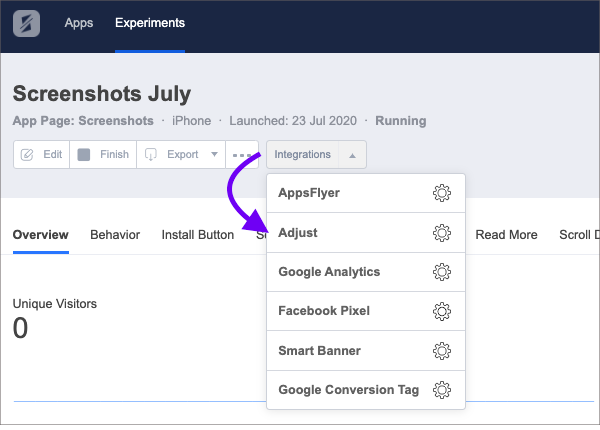Click the Integrations button
The width and height of the screenshot is (600, 430).
pos(302,155)
